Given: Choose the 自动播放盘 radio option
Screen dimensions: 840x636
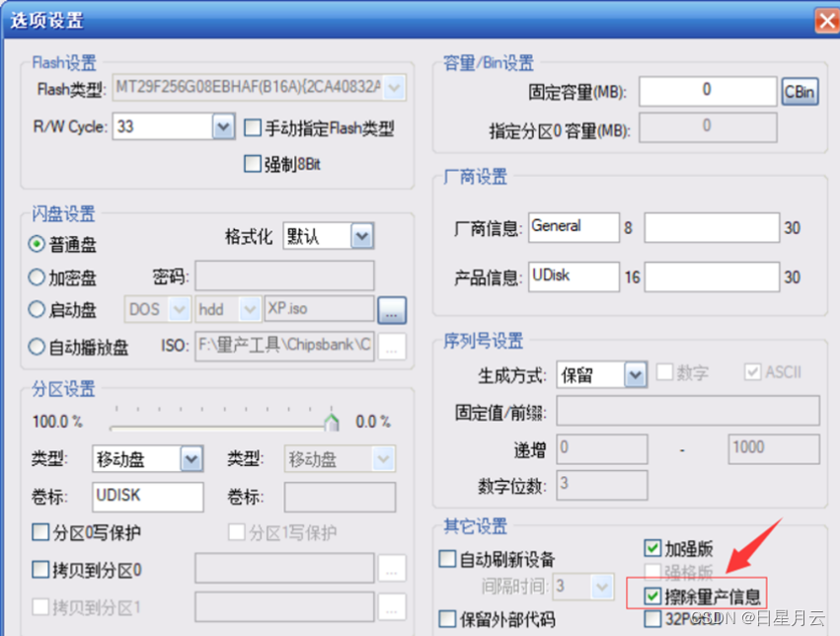Looking at the screenshot, I should 37,347.
